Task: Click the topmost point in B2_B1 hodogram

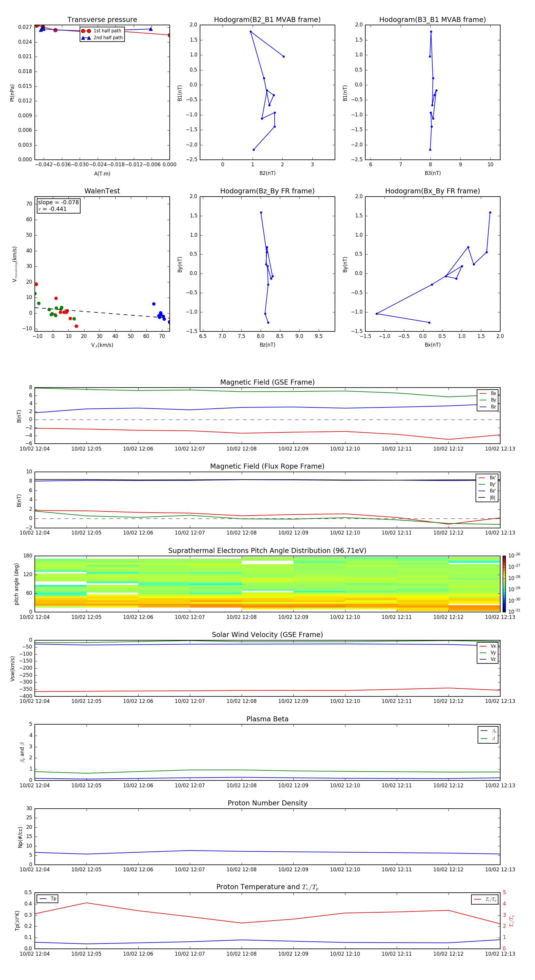Action: [x=251, y=31]
